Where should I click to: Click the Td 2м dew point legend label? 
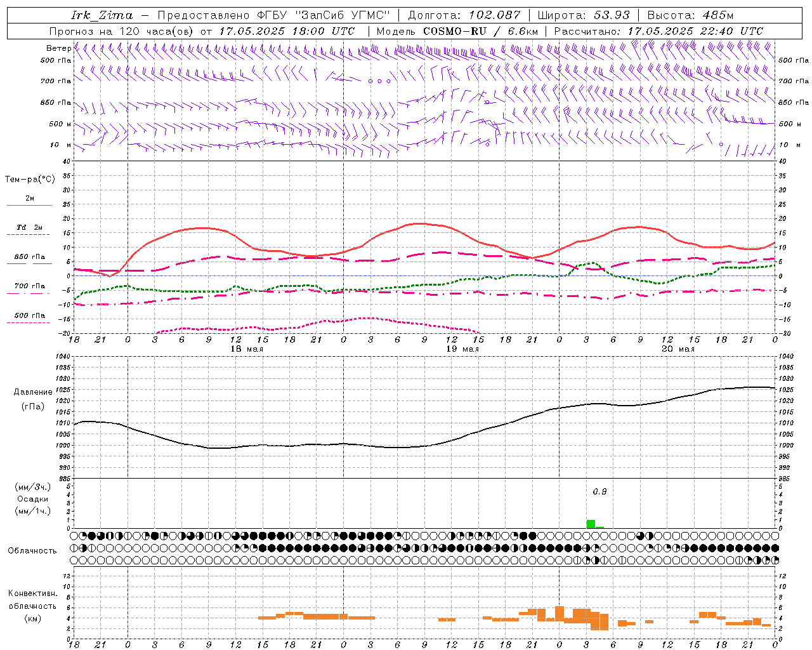click(x=30, y=227)
